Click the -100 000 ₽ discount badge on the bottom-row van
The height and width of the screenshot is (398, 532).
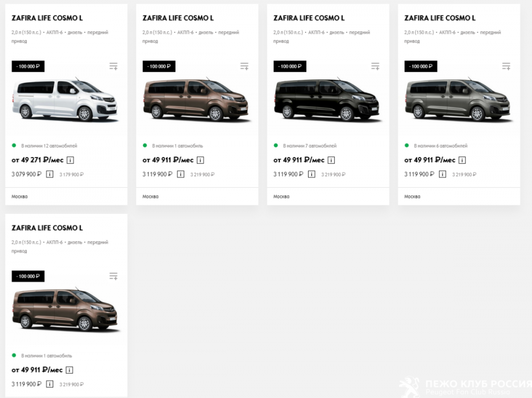[x=28, y=277]
